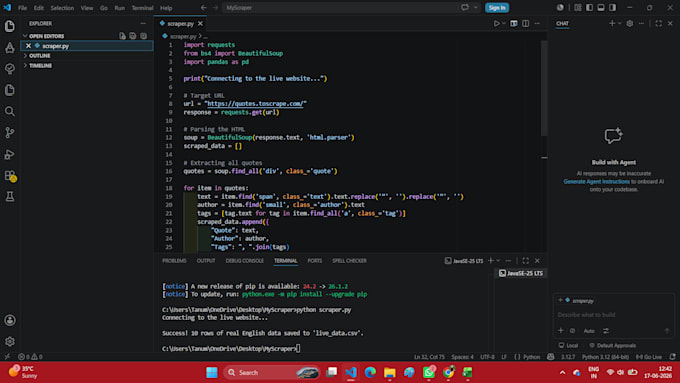Image resolution: width=680 pixels, height=383 pixels.
Task: Open Chat settings gear icon
Action: coord(630,23)
